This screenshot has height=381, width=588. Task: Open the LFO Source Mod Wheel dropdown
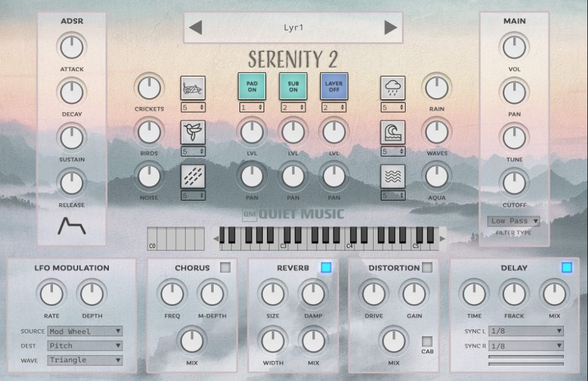click(85, 331)
